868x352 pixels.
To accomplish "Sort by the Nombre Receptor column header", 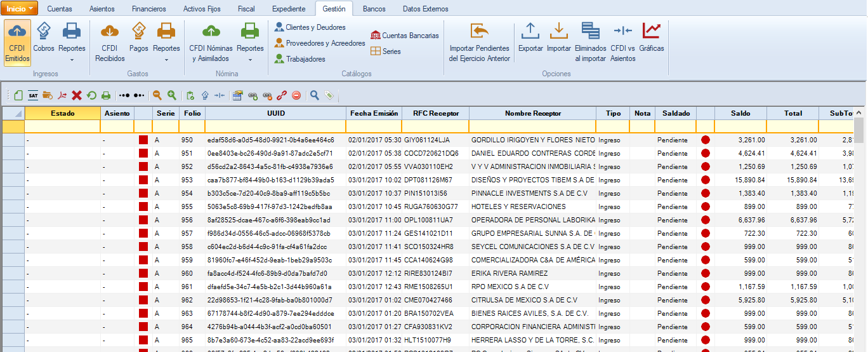I will click(533, 113).
